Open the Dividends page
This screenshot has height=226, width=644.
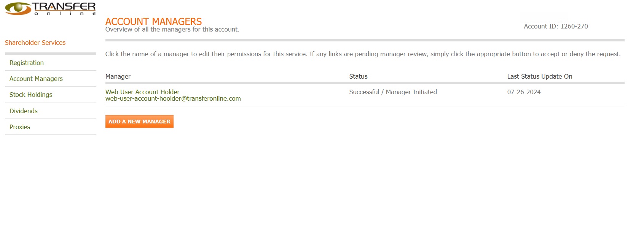click(x=24, y=111)
